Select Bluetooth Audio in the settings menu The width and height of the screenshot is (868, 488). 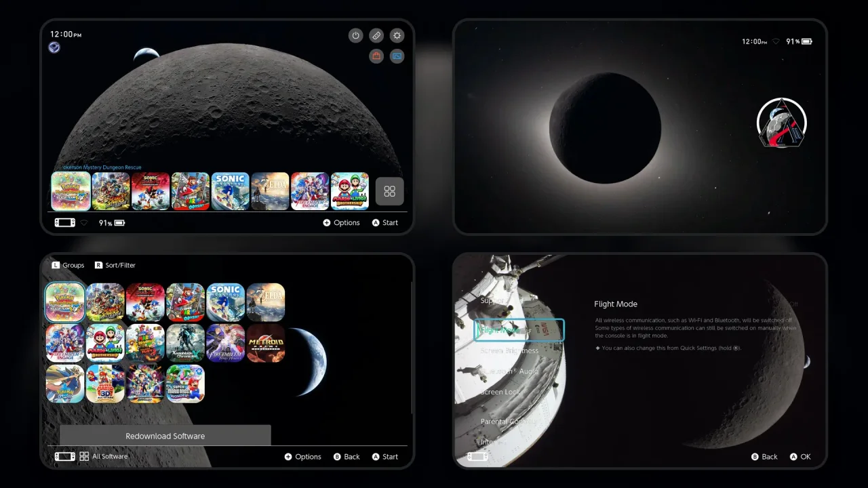point(509,371)
